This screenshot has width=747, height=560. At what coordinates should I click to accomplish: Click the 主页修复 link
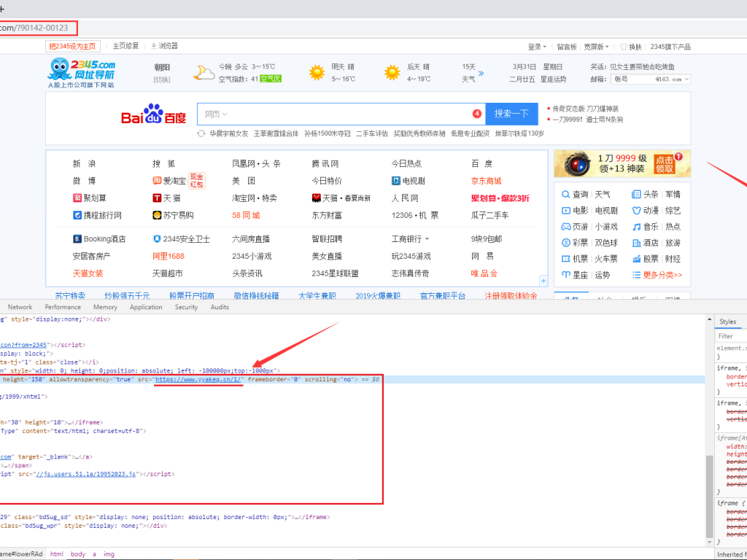tap(125, 46)
